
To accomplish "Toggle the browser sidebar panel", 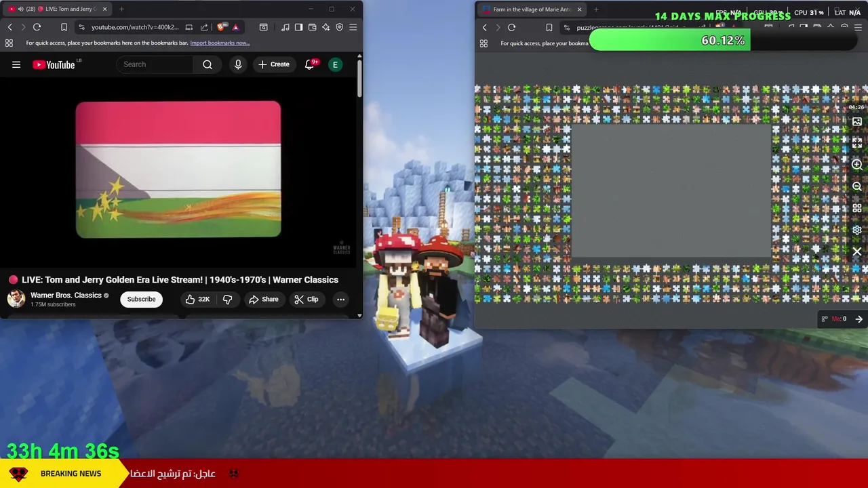I will pos(298,27).
